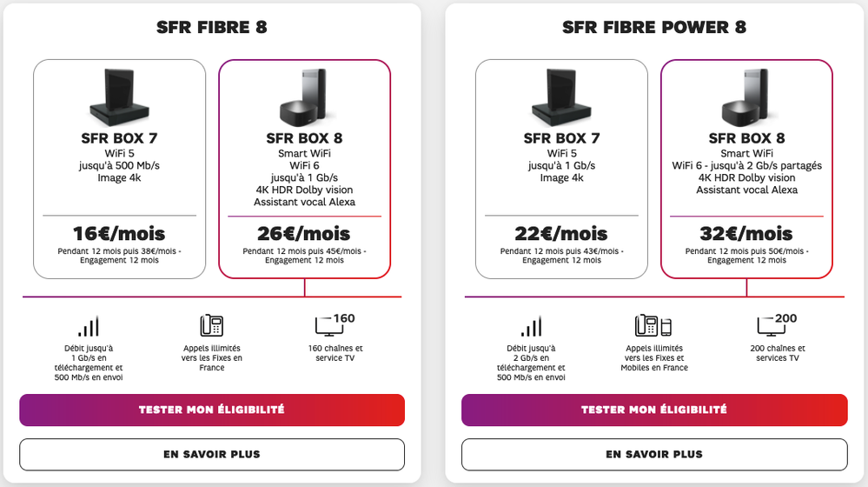
Task: Choose the 32€/mois SFR Box 8 option
Action: click(x=746, y=234)
